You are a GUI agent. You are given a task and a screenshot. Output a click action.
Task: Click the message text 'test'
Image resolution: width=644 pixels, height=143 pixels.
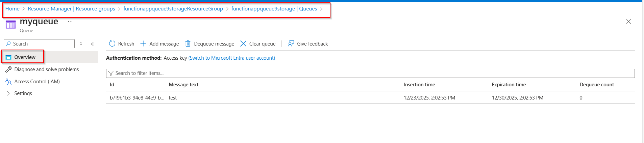173,98
